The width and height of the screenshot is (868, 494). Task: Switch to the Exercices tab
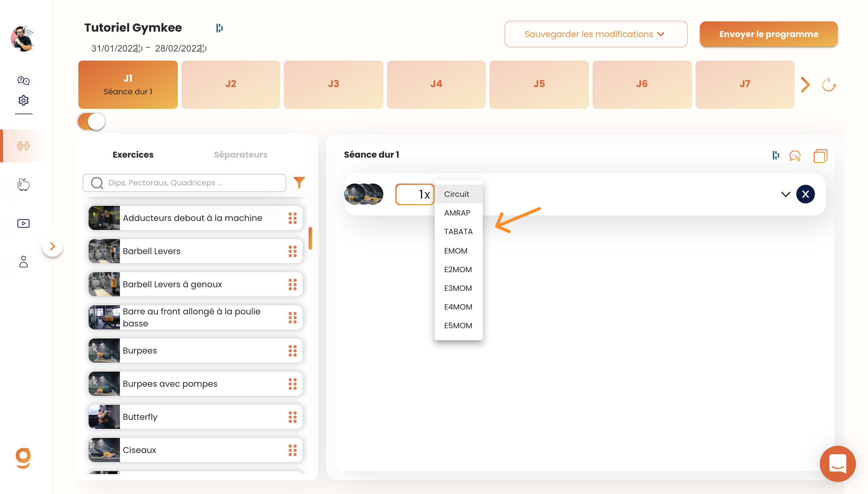click(x=133, y=155)
